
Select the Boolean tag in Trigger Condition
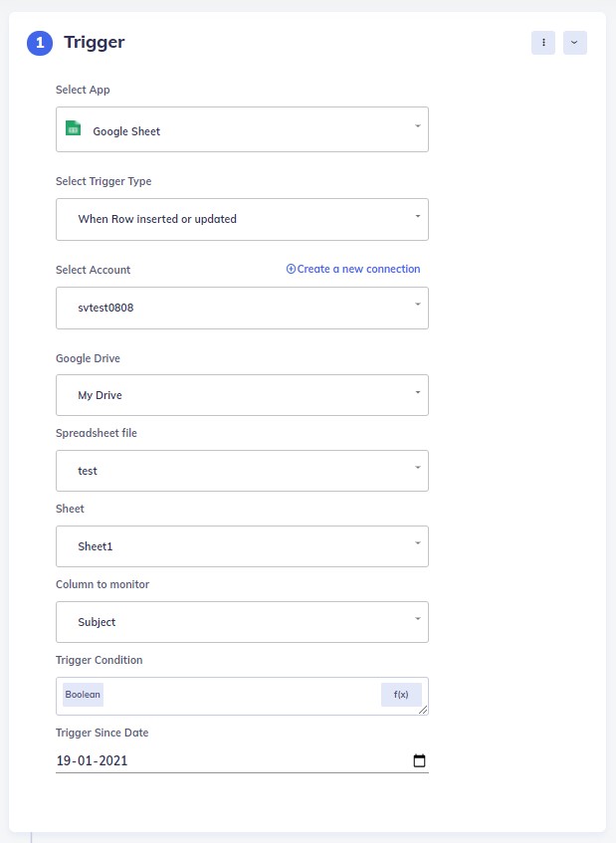point(82,694)
